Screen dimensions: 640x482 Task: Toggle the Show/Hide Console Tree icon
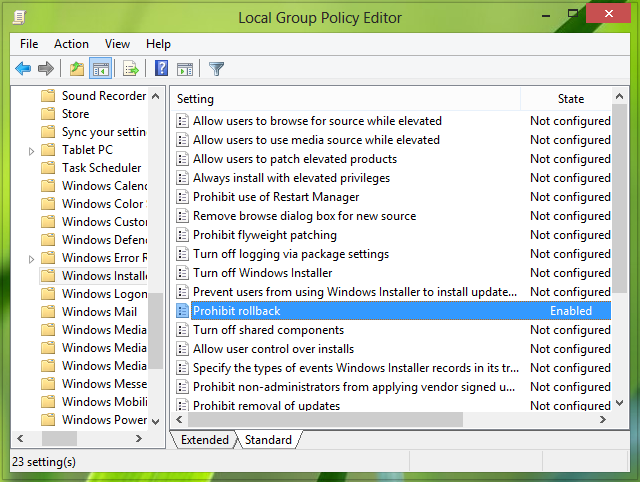[x=100, y=69]
